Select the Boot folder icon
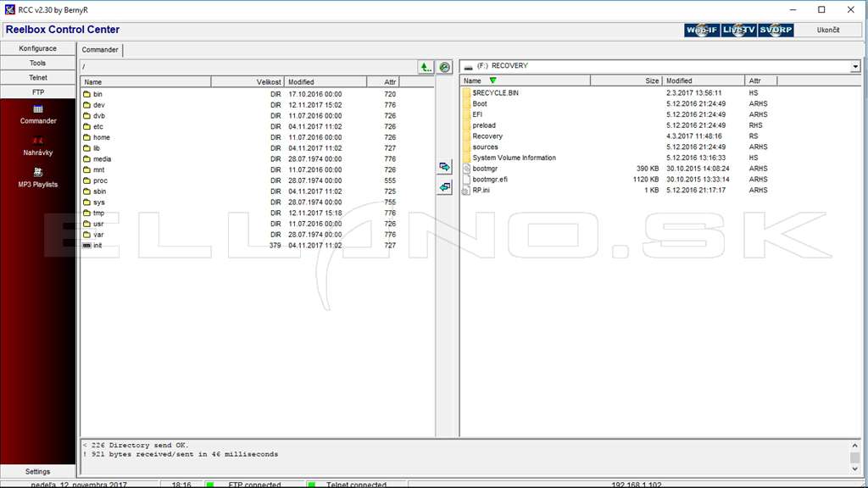Screen dimensions: 868x488 (x=466, y=103)
